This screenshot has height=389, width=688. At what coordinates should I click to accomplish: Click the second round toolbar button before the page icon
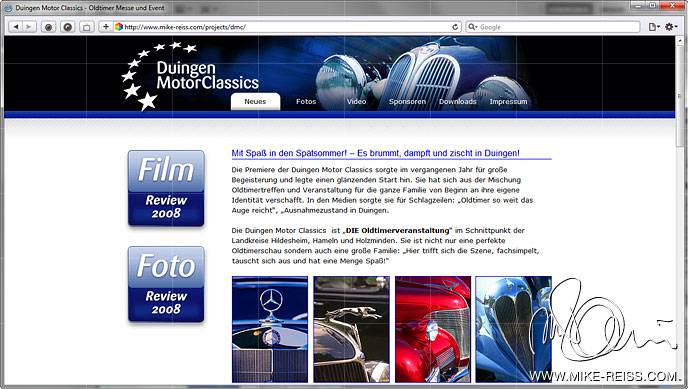[x=68, y=27]
